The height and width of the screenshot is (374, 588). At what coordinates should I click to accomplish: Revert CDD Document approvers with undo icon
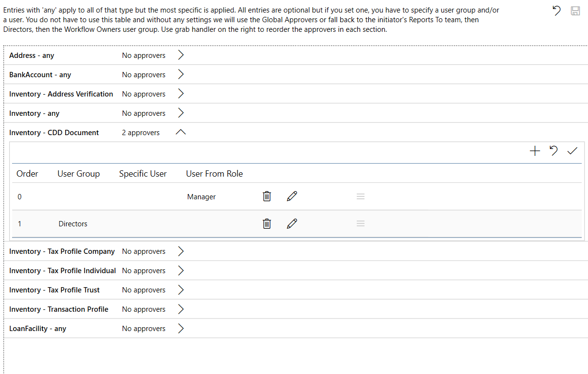(x=554, y=151)
